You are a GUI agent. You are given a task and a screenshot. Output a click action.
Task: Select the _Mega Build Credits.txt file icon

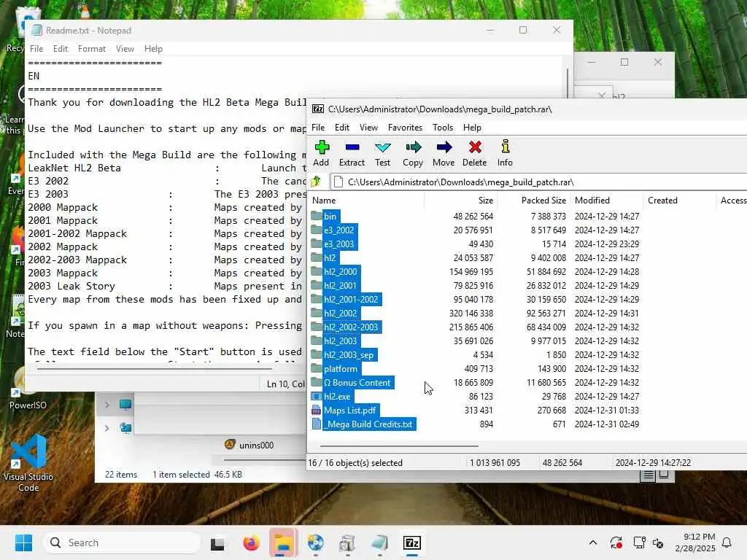(317, 424)
